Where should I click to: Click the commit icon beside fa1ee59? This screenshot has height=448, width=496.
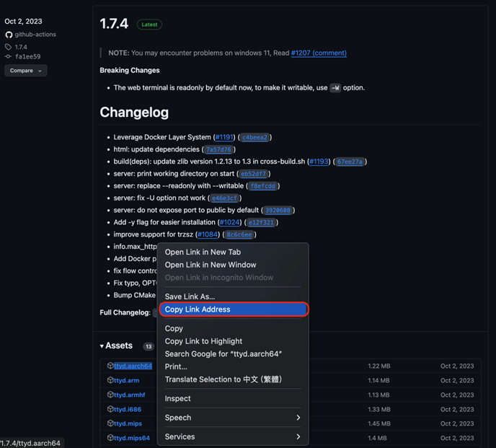click(x=8, y=57)
